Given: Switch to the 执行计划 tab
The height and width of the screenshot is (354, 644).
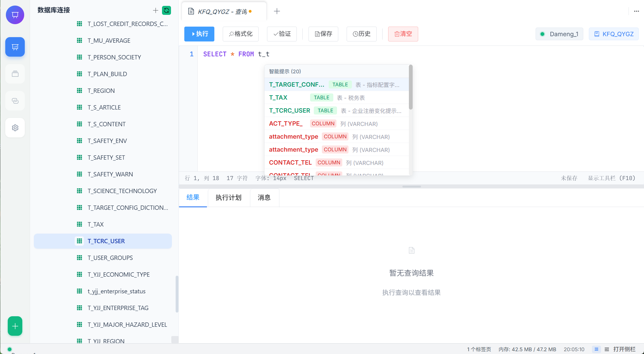Looking at the screenshot, I should coord(228,197).
